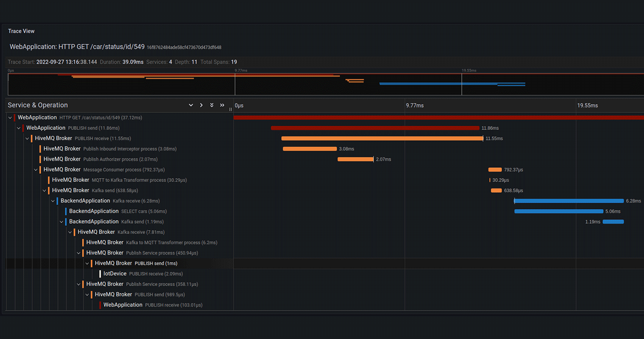The height and width of the screenshot is (339, 644).
Task: Click the red root span bar in timeline
Action: (438, 118)
